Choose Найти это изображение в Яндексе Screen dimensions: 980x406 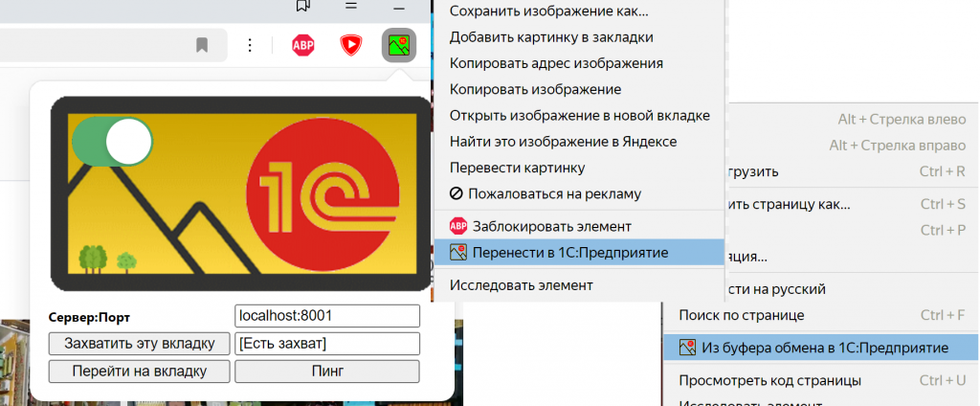coord(579,142)
